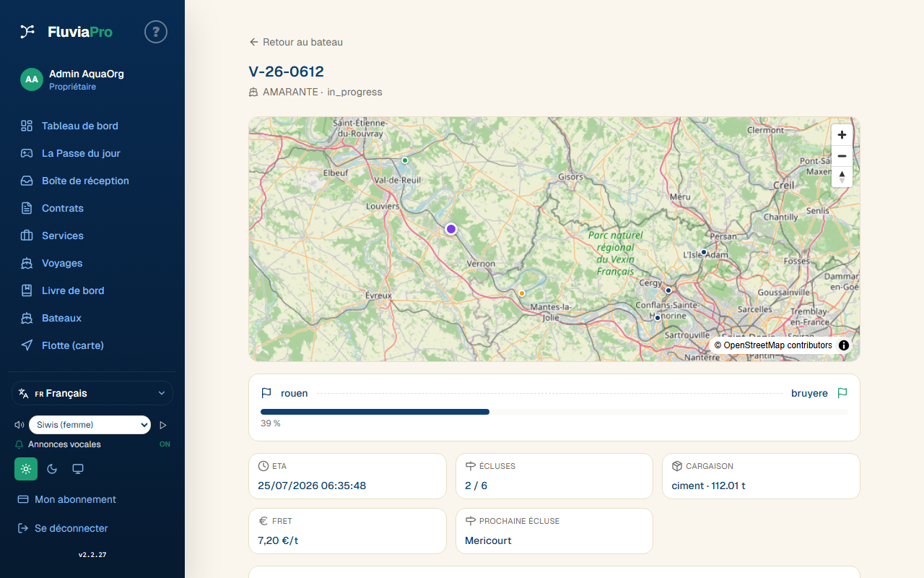The height and width of the screenshot is (578, 924).
Task: Open the help question mark icon
Action: tap(156, 32)
